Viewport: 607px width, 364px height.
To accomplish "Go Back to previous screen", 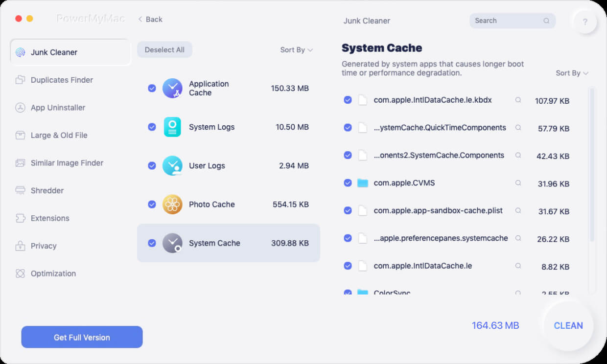I will pos(150,19).
